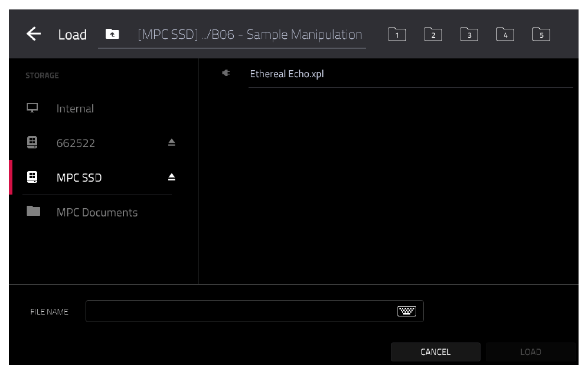This screenshot has height=375, width=588.
Task: Focus the File Name input field
Action: point(254,311)
